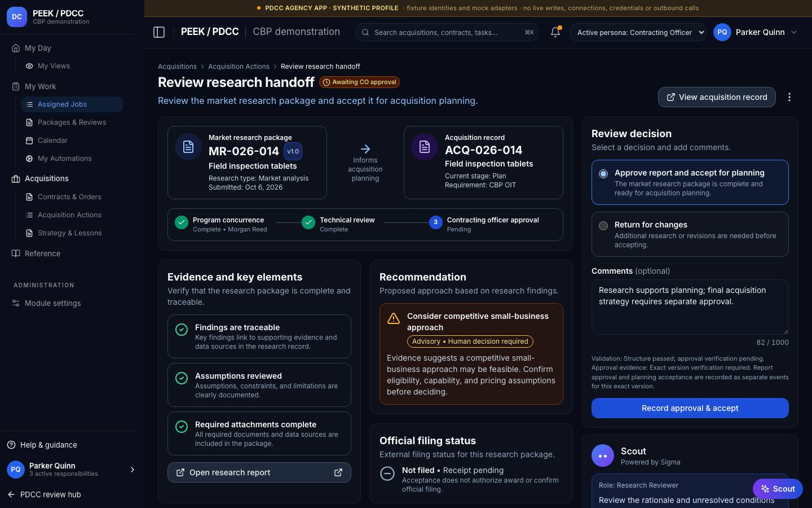Expand Parker Quinn responsibilities in sidebar
Viewport: 812px width, 508px height.
tap(133, 470)
